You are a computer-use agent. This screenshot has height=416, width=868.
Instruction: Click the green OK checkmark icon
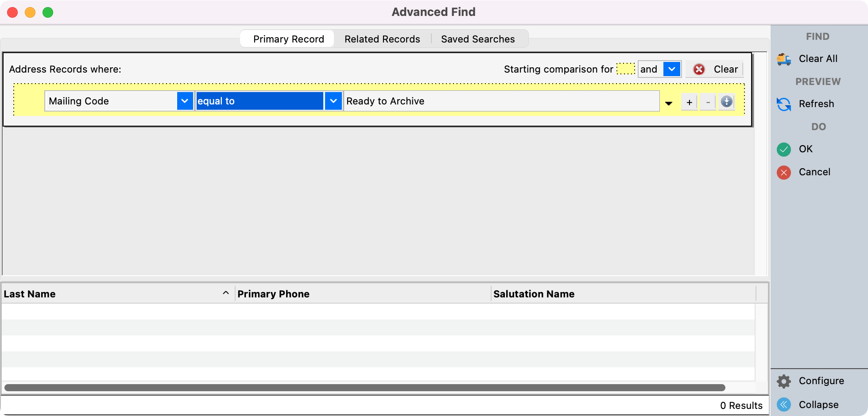(783, 150)
